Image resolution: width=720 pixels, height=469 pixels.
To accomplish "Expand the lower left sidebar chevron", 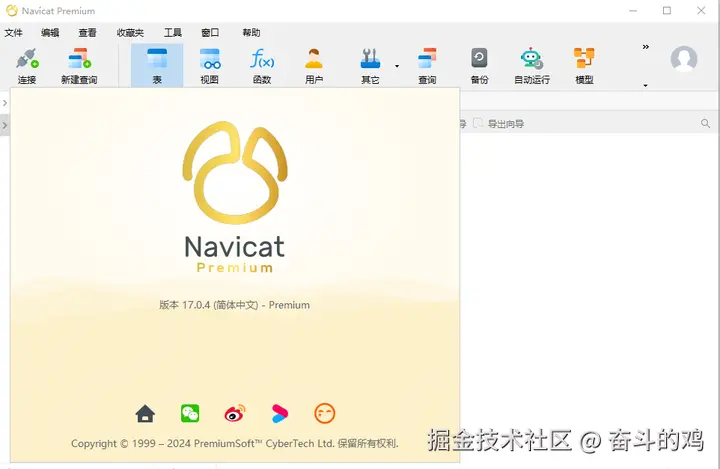I will (5, 125).
